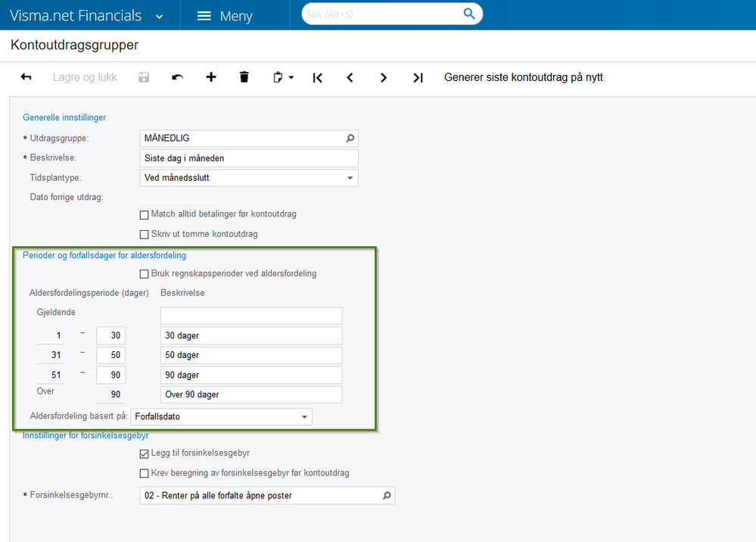Tick Skriv ut tomme kontoutdrag checkbox

click(144, 235)
